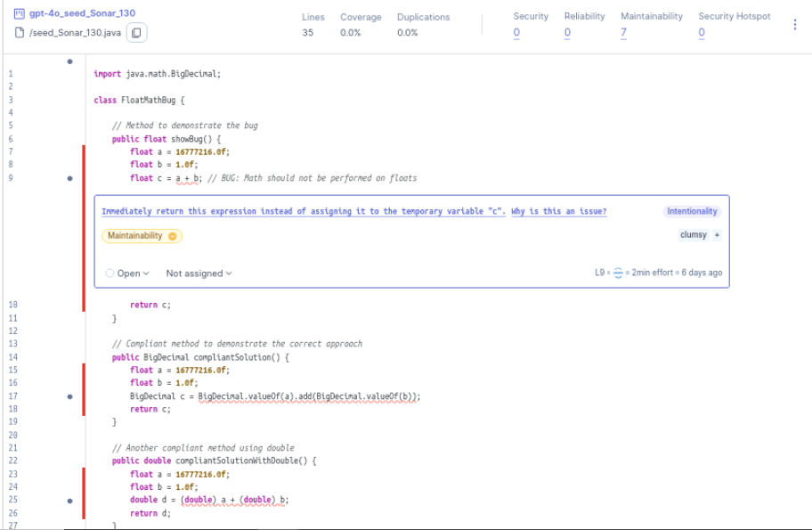812x530 pixels.
Task: Click the Security Hotspot count
Action: (702, 33)
